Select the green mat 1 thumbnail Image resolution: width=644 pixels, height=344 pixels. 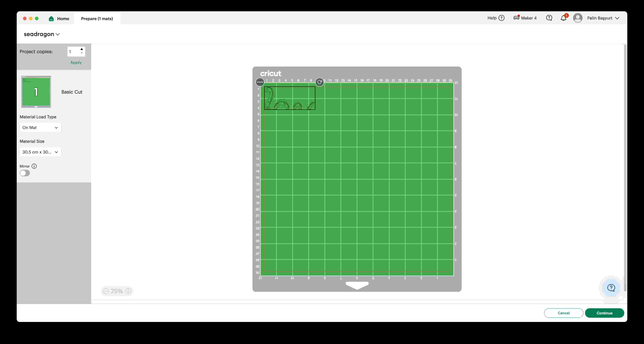pos(36,92)
